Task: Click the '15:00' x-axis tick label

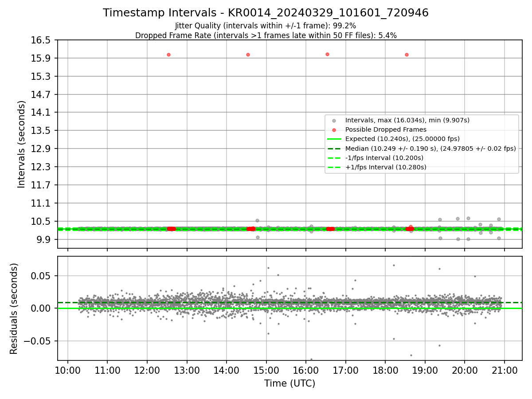Action: [266, 370]
